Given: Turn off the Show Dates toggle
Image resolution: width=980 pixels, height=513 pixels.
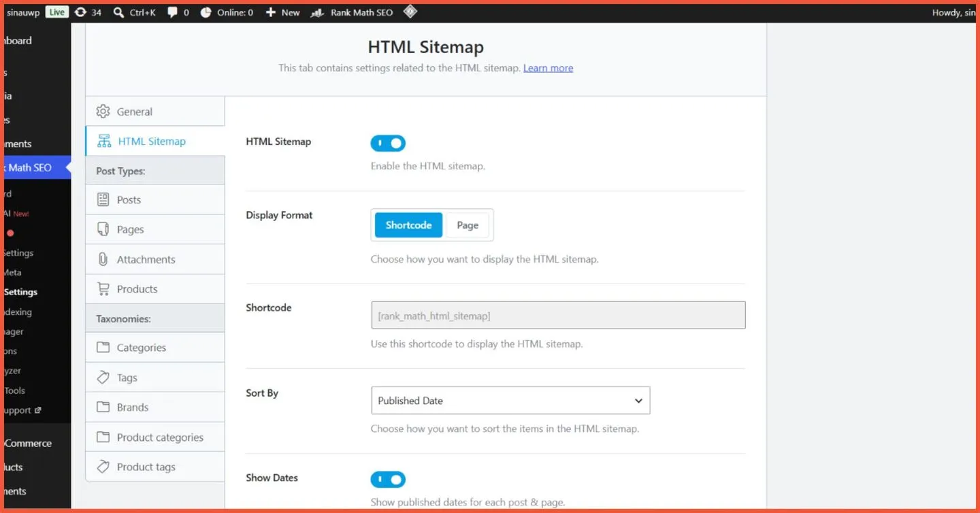Looking at the screenshot, I should 388,479.
